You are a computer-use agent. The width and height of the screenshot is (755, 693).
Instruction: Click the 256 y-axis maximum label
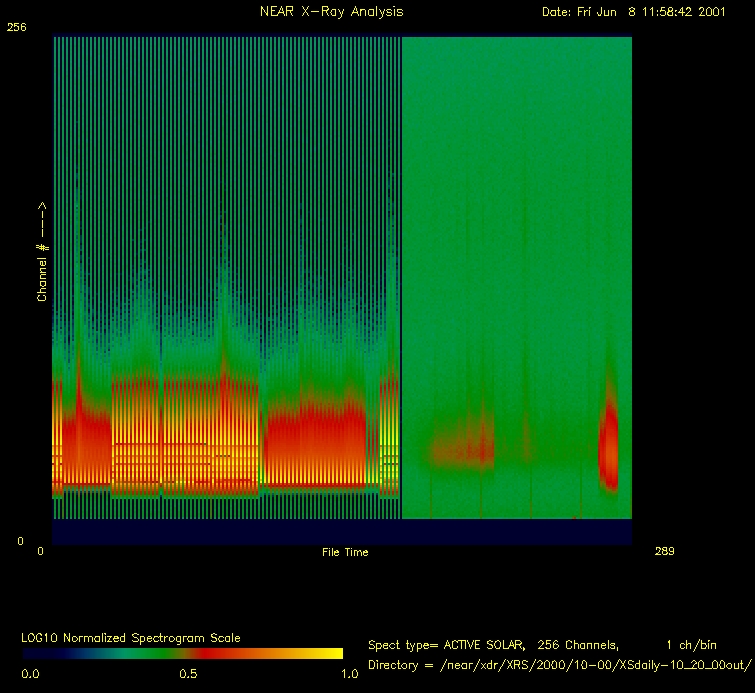(16, 29)
